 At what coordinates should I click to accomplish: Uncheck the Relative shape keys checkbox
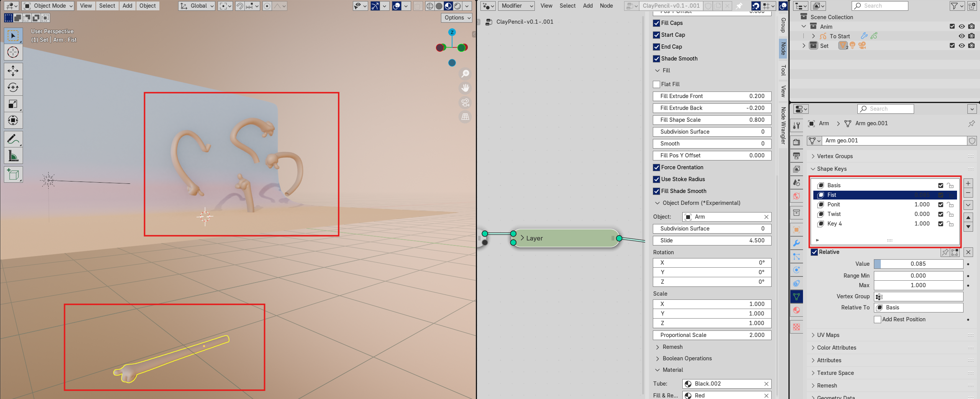(x=814, y=252)
